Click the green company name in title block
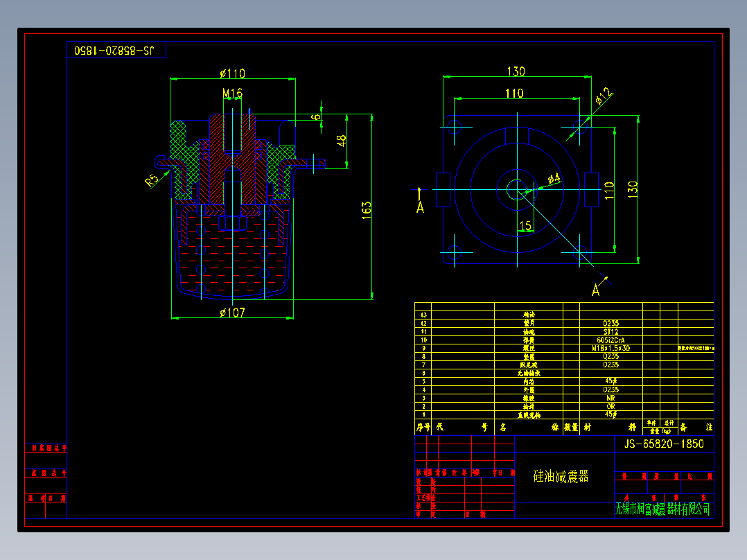 (662, 509)
